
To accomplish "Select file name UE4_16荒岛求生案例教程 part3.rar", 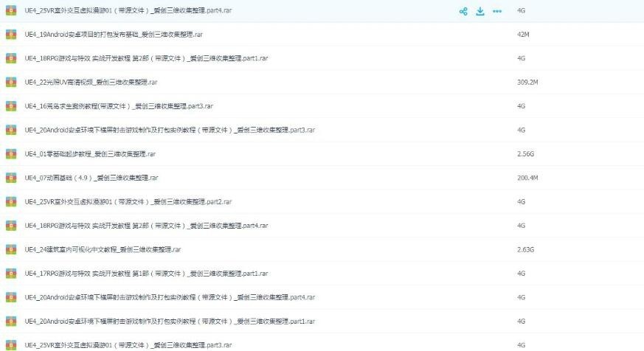I will (x=119, y=106).
